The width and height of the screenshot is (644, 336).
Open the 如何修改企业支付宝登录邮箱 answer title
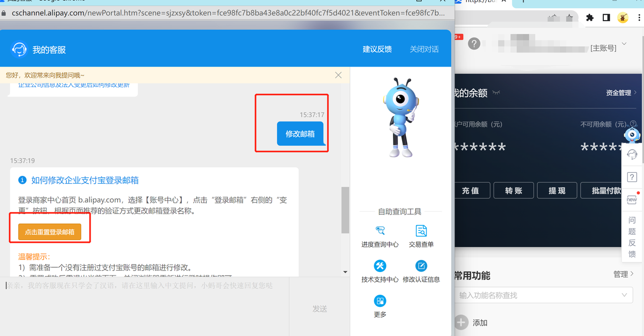tap(85, 180)
